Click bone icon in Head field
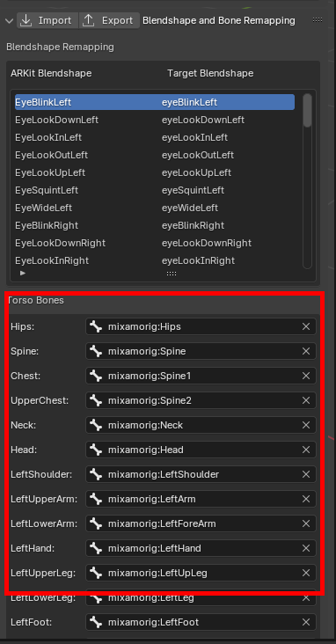 pyautogui.click(x=96, y=450)
